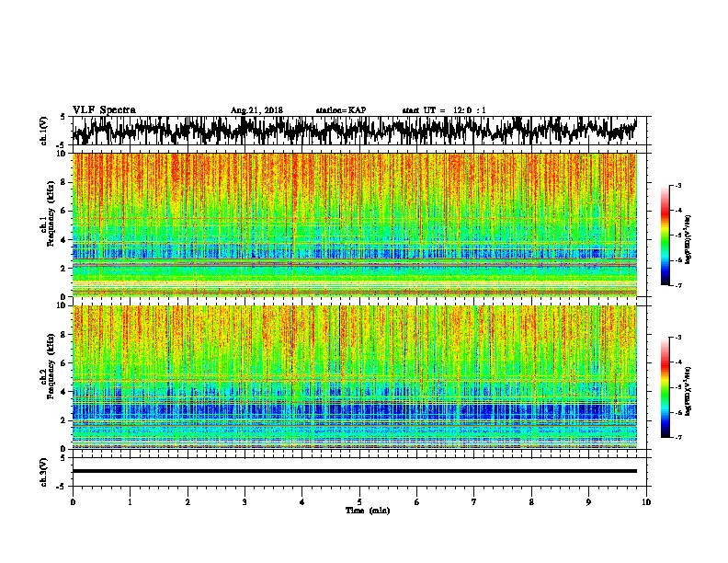Click the "-7" tick on ch.1 colorbar

tap(677, 286)
